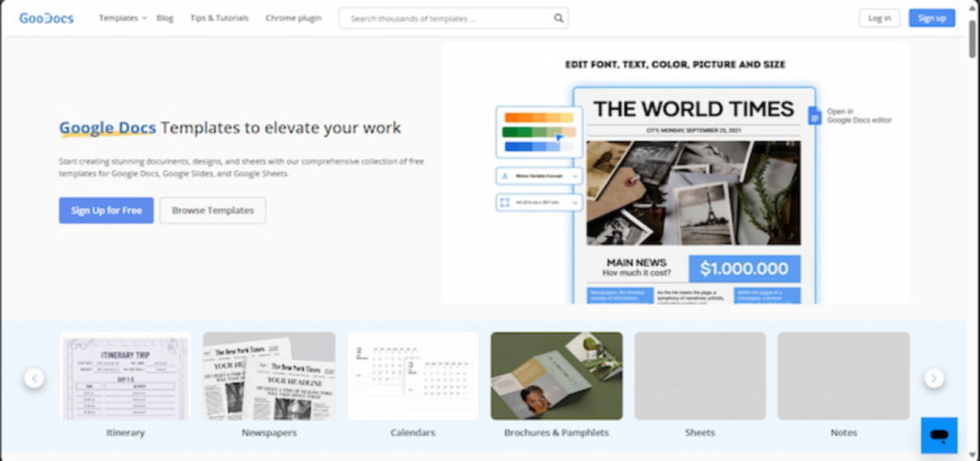Click The World Times newspaper preview
Screen dimensions: 980x461
tap(694, 196)
